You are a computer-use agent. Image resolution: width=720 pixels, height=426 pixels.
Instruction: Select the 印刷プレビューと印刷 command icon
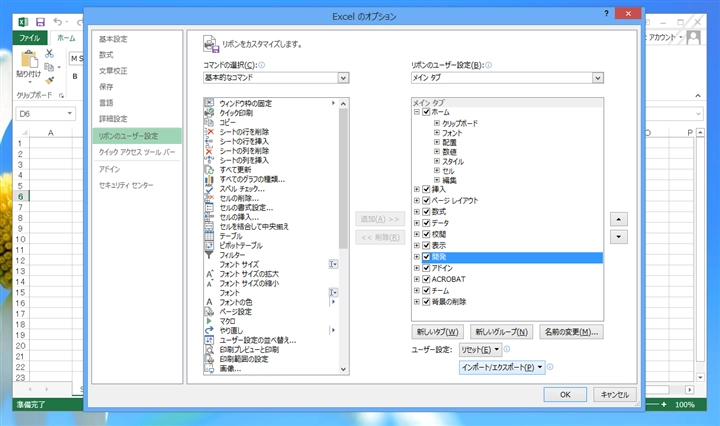[209, 349]
